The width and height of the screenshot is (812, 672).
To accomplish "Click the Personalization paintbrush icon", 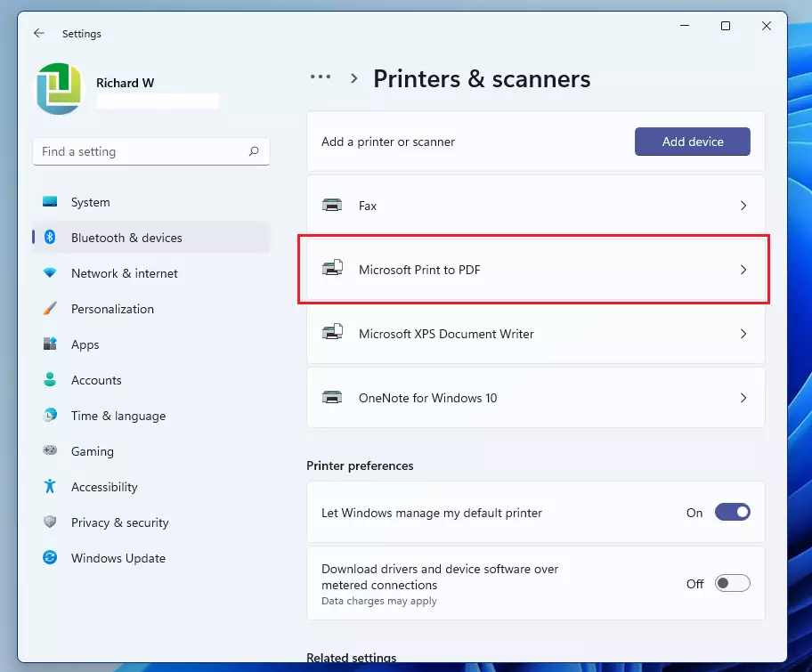I will [50, 309].
